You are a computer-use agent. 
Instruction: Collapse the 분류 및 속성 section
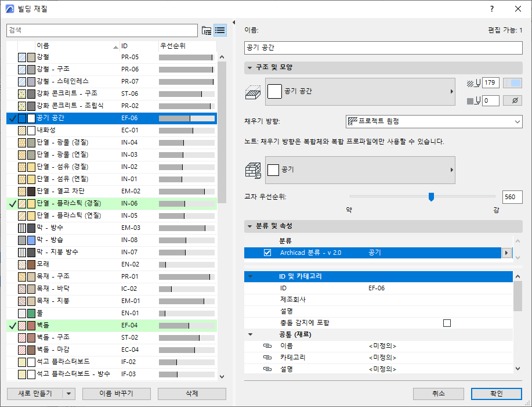point(249,226)
